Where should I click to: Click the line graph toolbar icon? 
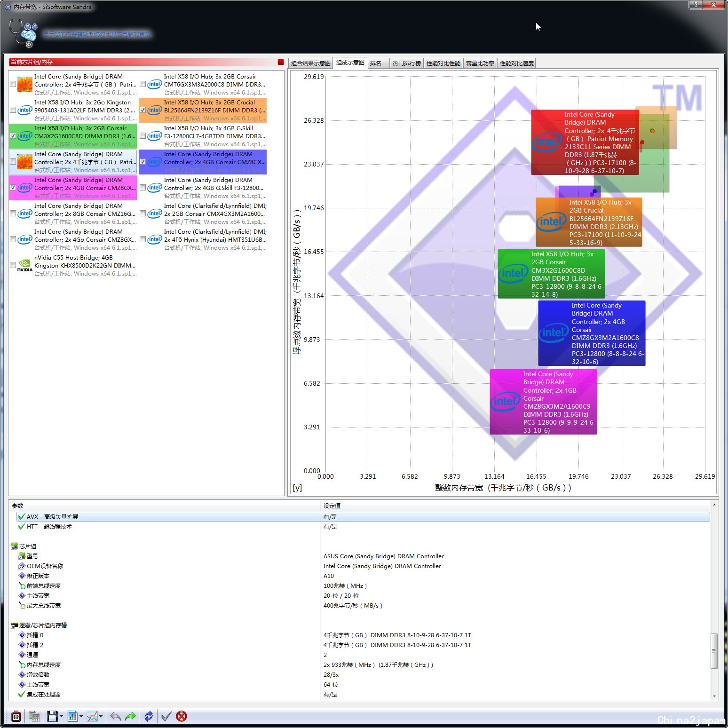[x=92, y=716]
